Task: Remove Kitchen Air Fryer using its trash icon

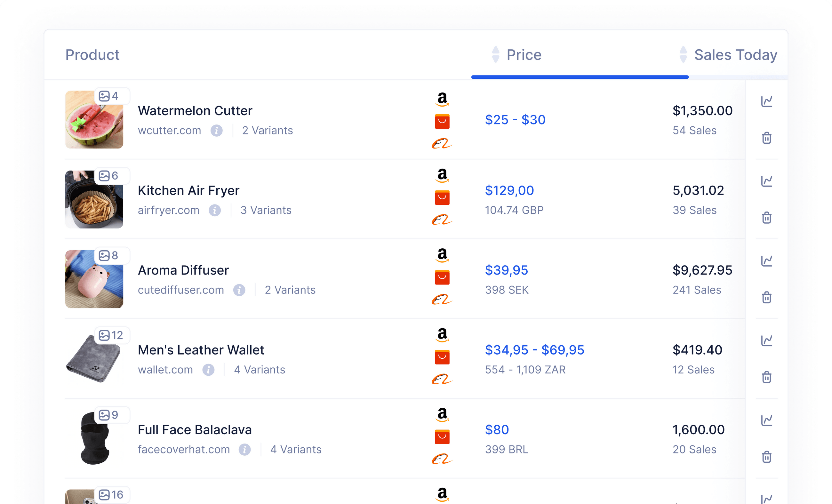Action: (x=766, y=218)
